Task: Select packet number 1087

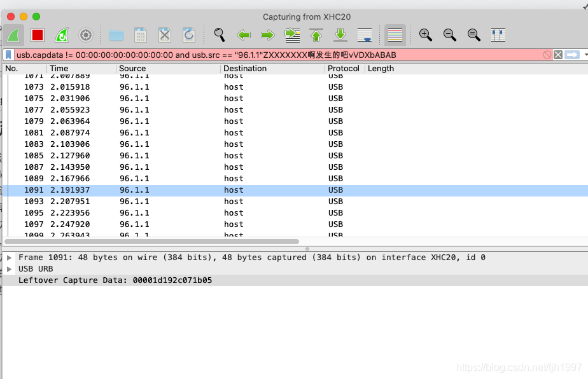Action: [295, 167]
